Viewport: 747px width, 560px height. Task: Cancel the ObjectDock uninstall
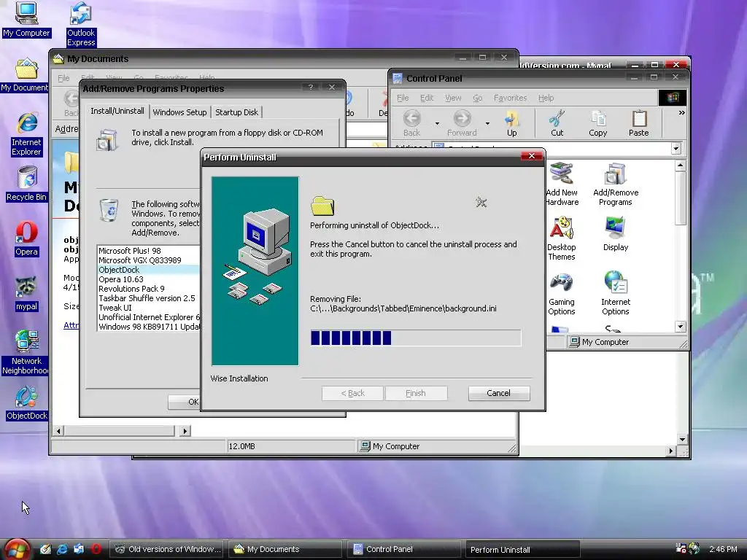(x=499, y=393)
